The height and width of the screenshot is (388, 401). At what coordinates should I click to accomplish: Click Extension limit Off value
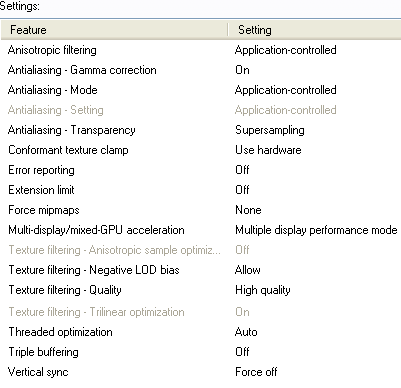click(x=242, y=190)
